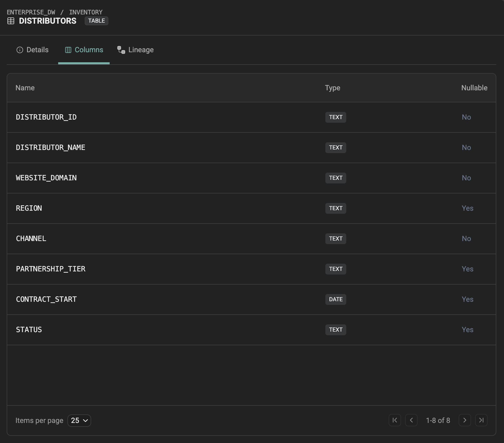This screenshot has height=443, width=504.
Task: Click INVENTORY schema in the breadcrumb
Action: pos(86,12)
